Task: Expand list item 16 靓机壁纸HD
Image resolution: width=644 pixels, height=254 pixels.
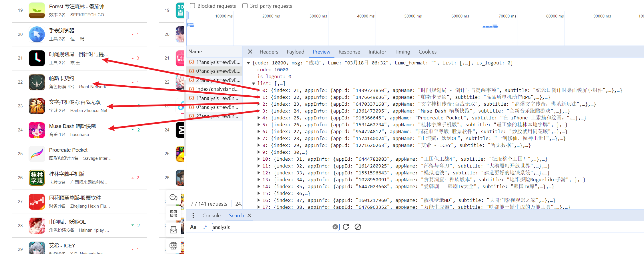Action: (x=259, y=200)
